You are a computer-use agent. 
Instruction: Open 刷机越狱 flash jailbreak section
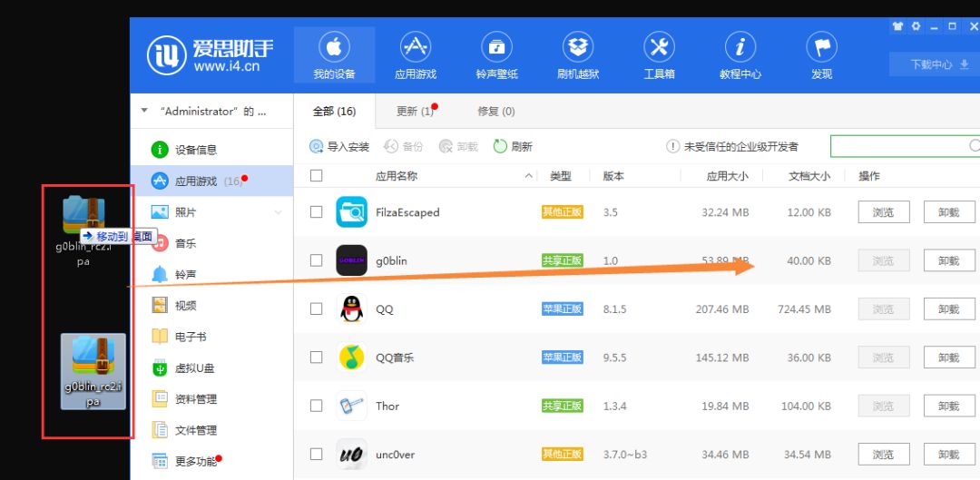(578, 55)
